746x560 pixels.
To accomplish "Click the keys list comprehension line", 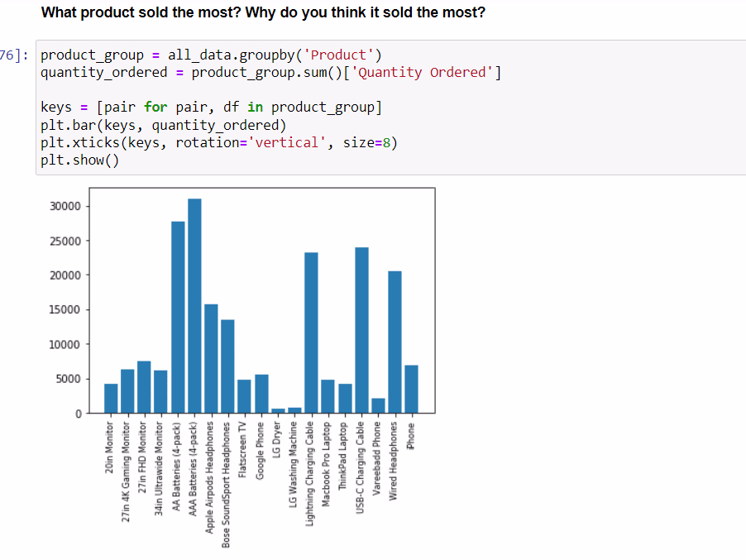I will (x=211, y=108).
